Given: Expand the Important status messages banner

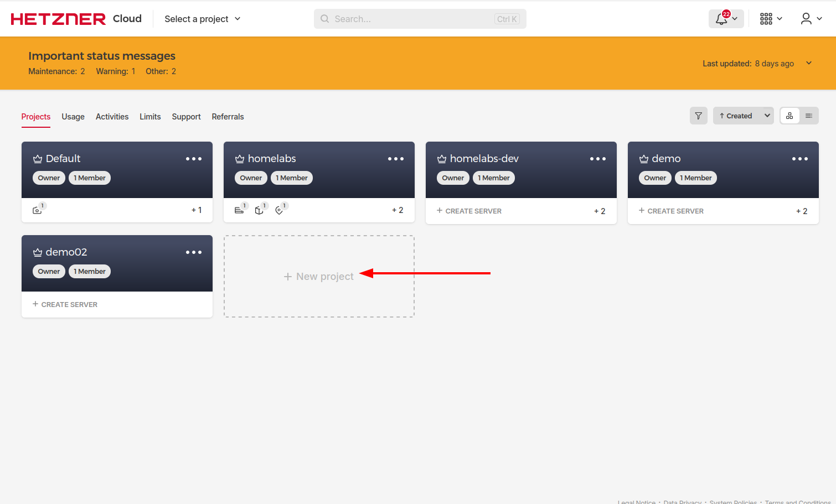Looking at the screenshot, I should tap(809, 63).
